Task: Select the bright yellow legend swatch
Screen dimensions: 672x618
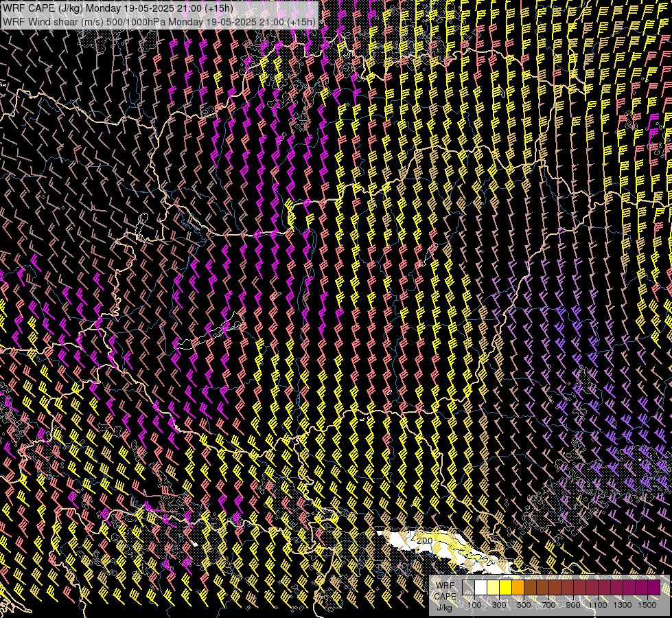Action: click(506, 587)
